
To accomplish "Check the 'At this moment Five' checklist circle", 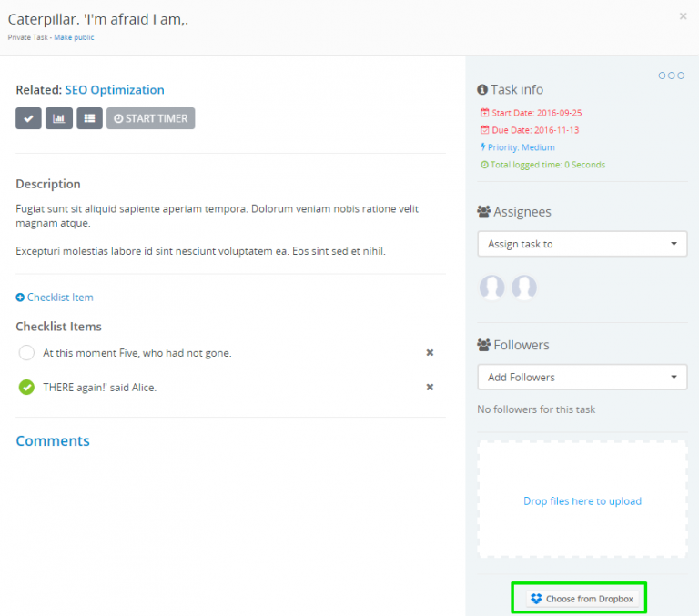I will tap(26, 353).
